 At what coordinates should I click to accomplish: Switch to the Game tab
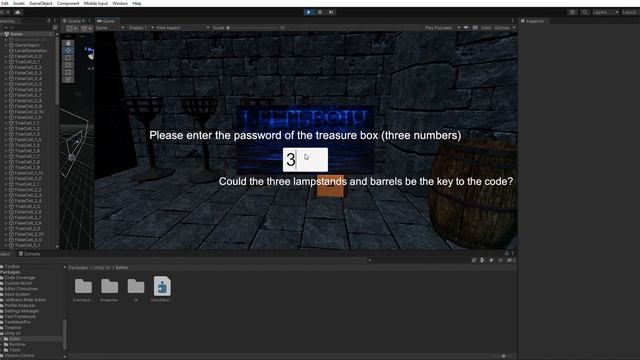click(x=106, y=21)
